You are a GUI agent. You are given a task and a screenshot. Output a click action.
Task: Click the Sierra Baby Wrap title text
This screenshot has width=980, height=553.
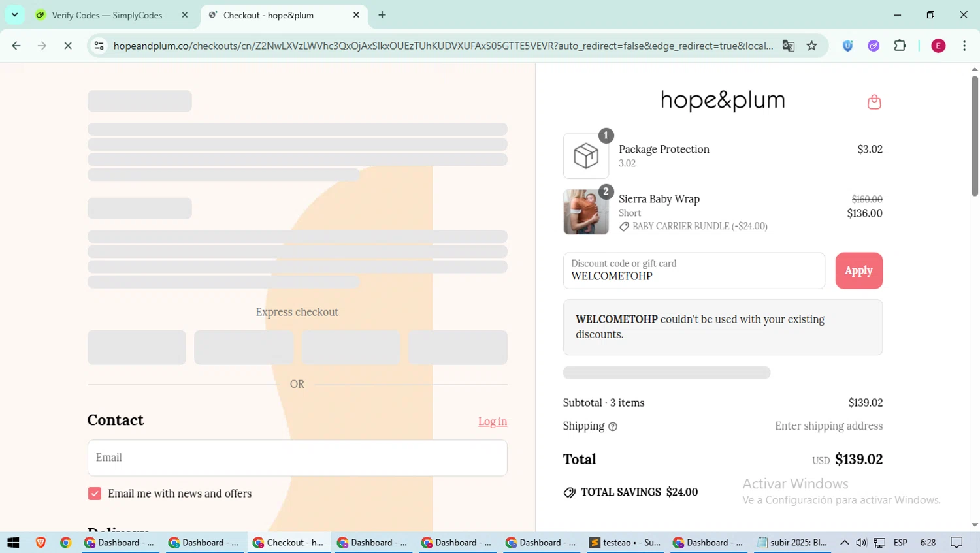(x=659, y=199)
